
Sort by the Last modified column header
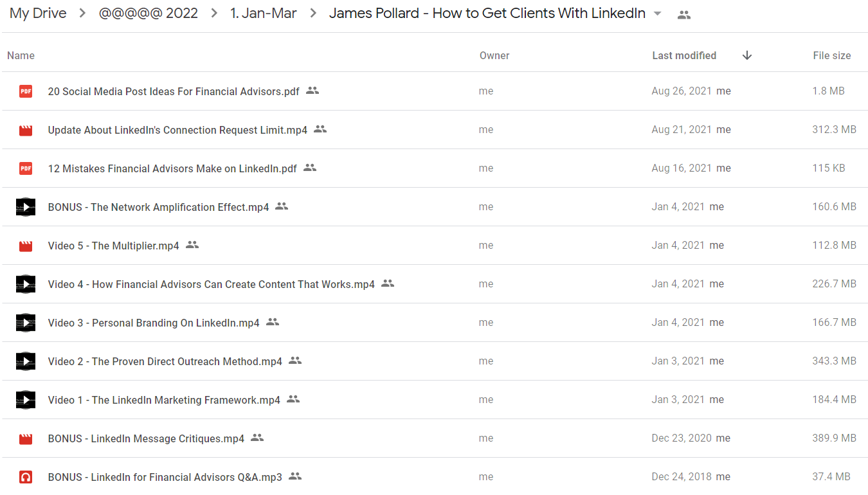point(684,55)
